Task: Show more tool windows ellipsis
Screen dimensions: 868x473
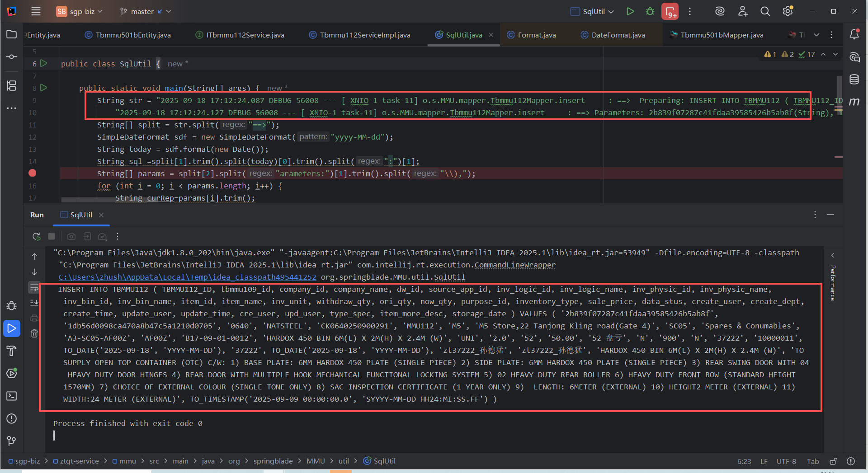Action: [12, 108]
